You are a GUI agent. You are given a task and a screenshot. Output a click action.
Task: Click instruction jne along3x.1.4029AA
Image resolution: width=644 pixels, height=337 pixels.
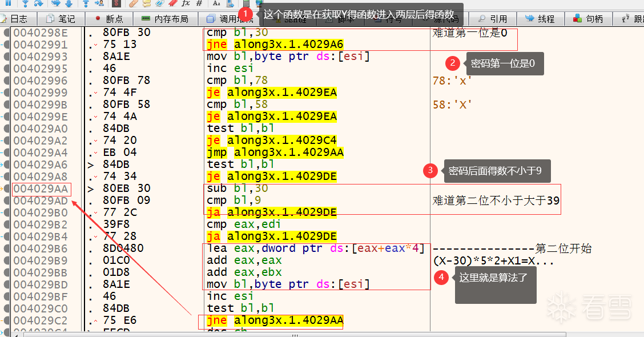point(275,320)
